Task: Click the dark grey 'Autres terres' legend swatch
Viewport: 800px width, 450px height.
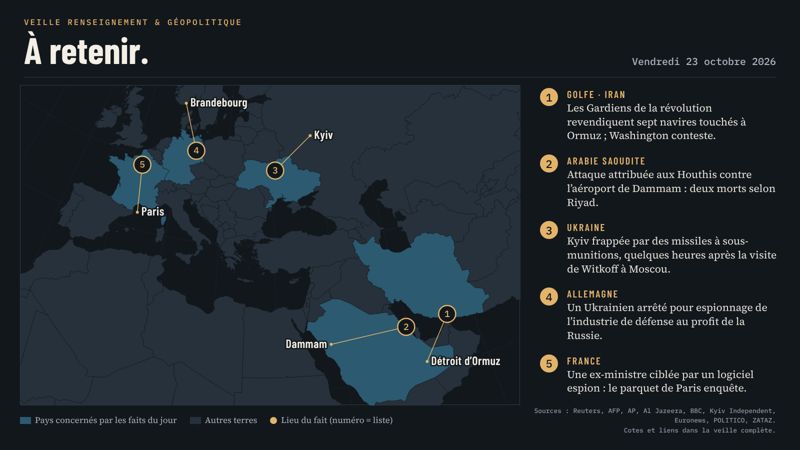Action: [195, 420]
